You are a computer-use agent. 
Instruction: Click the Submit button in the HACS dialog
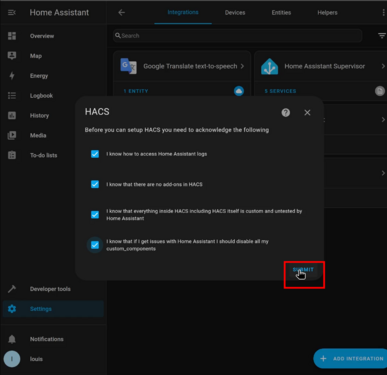coord(303,270)
